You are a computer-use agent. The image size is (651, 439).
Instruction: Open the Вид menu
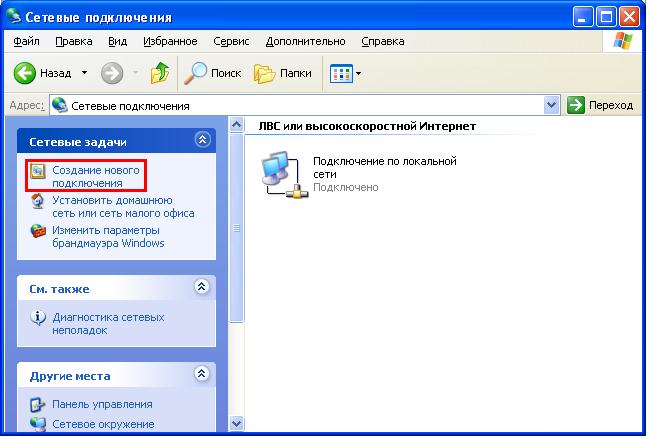tap(117, 41)
